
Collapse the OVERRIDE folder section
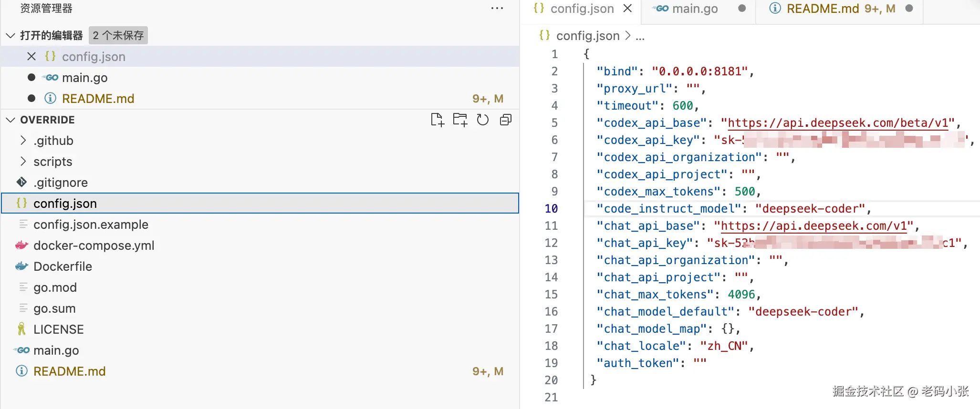tap(10, 120)
